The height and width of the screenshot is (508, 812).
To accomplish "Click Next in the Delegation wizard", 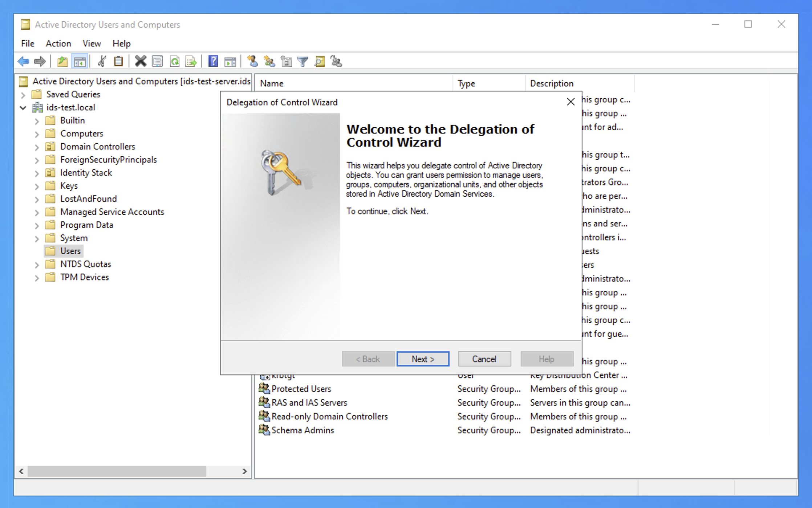I will pos(423,359).
